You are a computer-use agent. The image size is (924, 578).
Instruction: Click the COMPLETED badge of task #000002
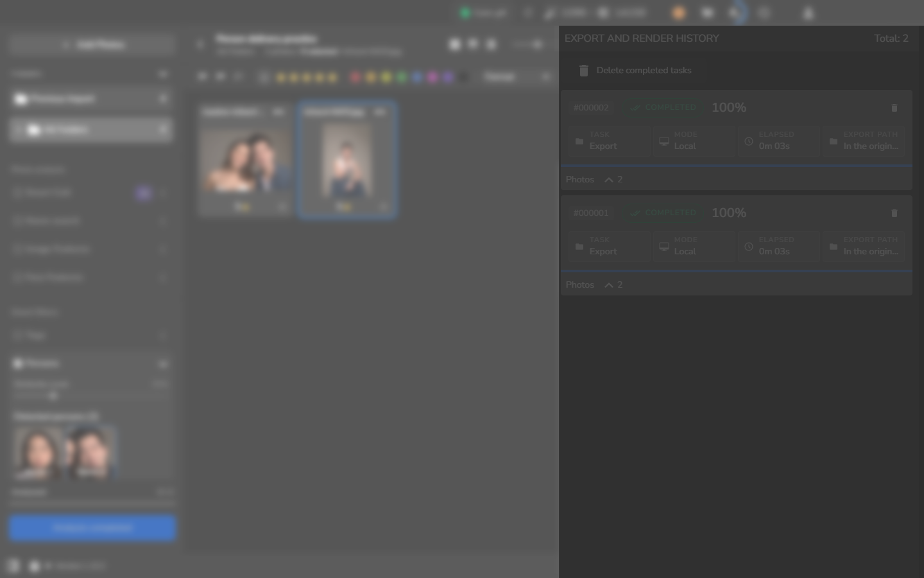[663, 108]
